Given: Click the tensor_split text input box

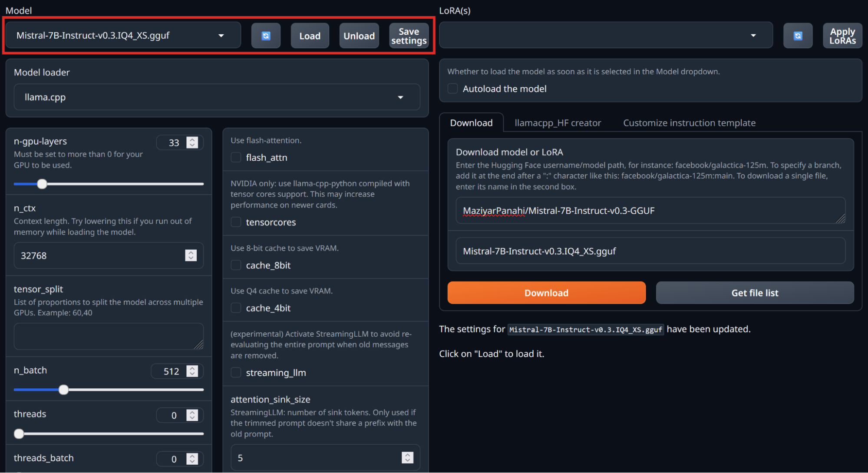Looking at the screenshot, I should pyautogui.click(x=109, y=336).
